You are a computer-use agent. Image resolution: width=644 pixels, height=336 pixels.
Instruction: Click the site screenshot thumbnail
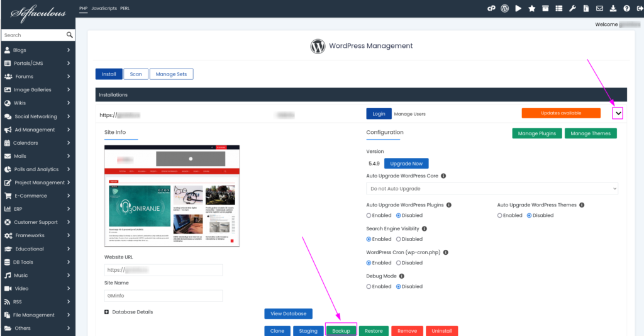coord(172,196)
